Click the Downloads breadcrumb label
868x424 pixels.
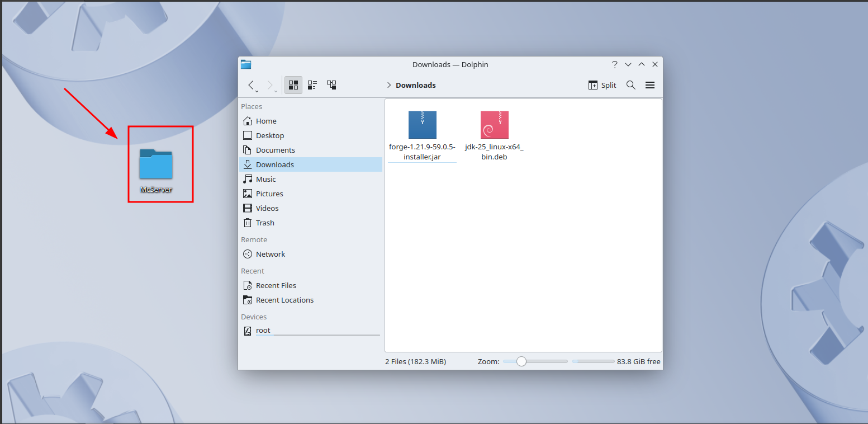click(x=415, y=86)
